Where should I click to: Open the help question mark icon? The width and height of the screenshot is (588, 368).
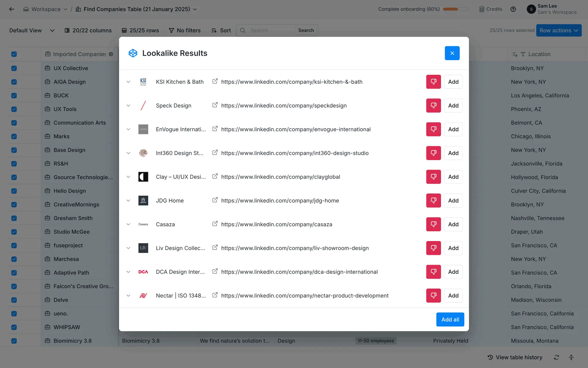(513, 9)
